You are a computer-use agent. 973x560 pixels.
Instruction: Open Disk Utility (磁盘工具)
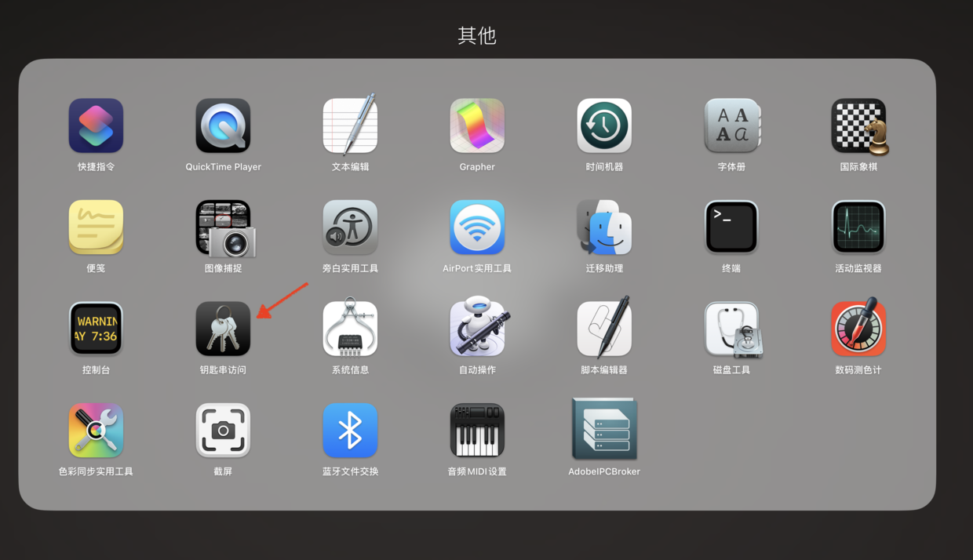point(731,329)
